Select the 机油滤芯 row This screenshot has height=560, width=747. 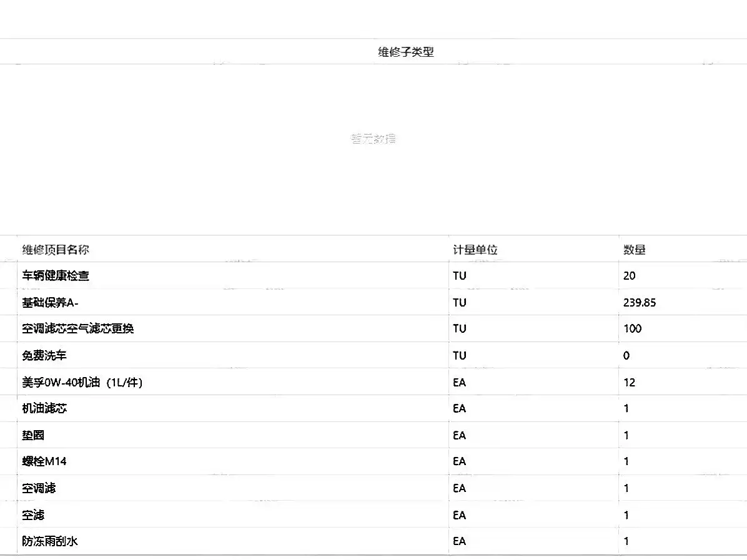click(373, 408)
